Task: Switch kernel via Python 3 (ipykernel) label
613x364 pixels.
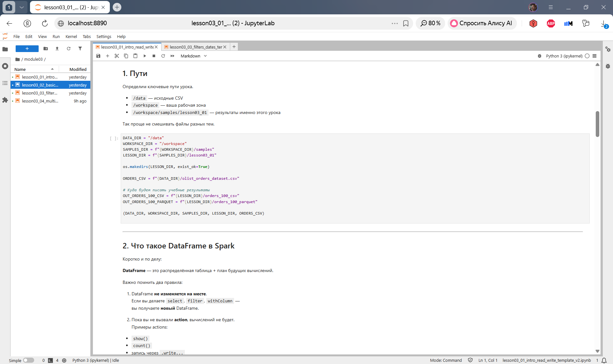Action: 564,56
